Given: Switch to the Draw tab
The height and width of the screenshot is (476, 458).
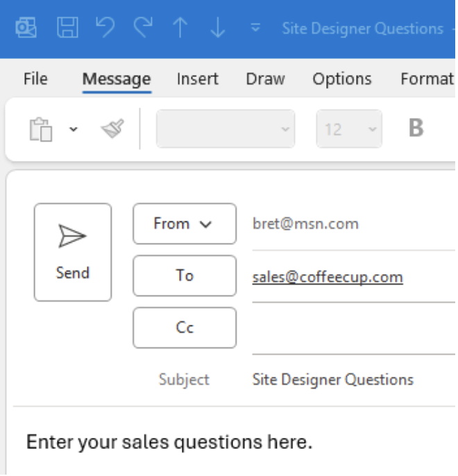Looking at the screenshot, I should (x=265, y=79).
